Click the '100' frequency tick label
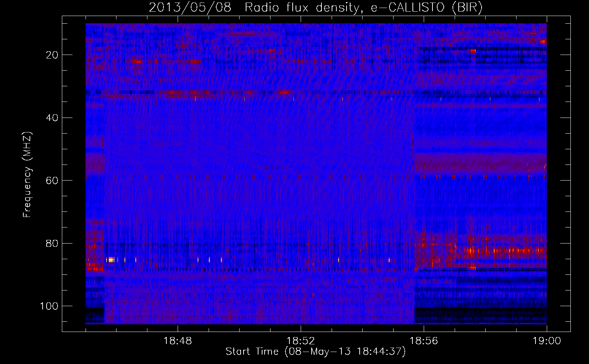This screenshot has height=364, width=589. point(49,306)
